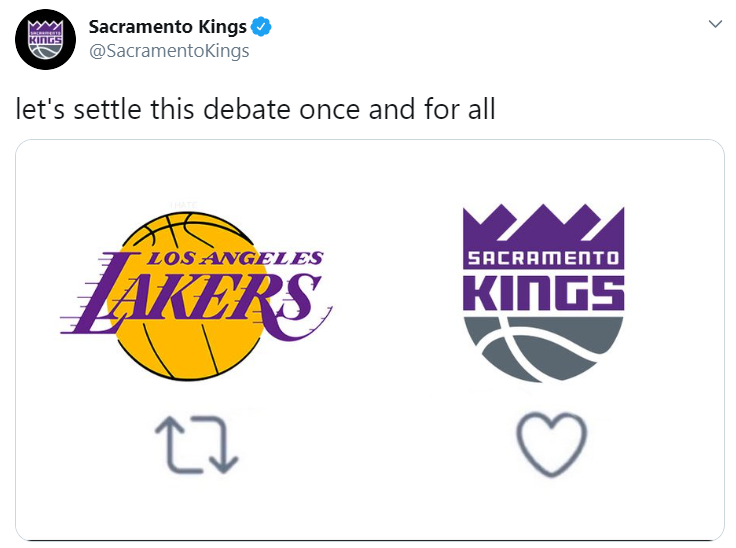Visit the @SacramentoKings handle
The image size is (736, 548).
[x=169, y=51]
